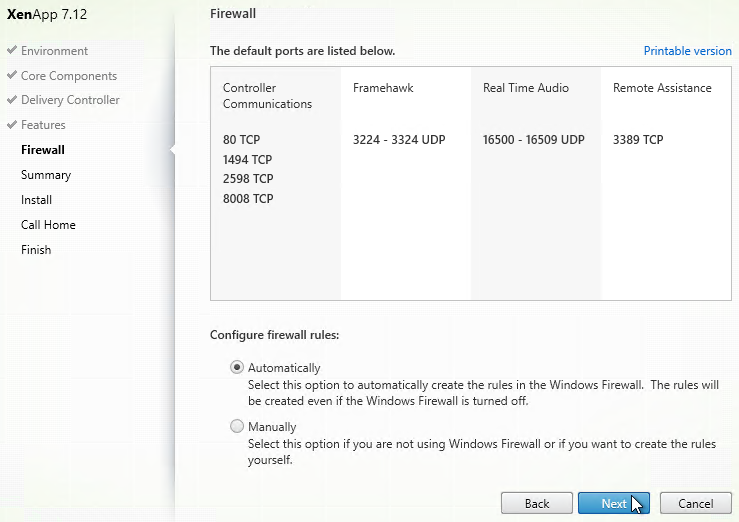This screenshot has height=522, width=739.
Task: Select the Firewall step in sidebar
Action: coord(43,150)
